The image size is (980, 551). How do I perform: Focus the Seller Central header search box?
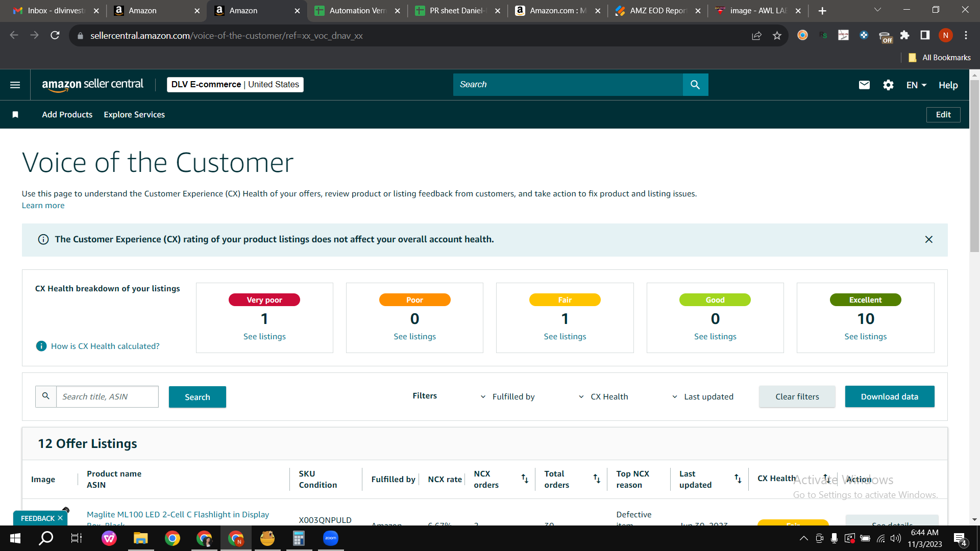click(568, 85)
